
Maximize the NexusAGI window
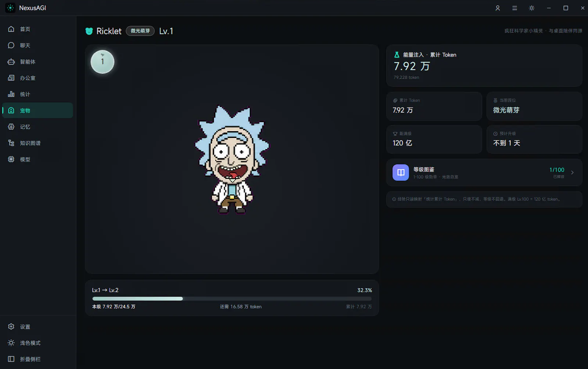click(x=566, y=8)
